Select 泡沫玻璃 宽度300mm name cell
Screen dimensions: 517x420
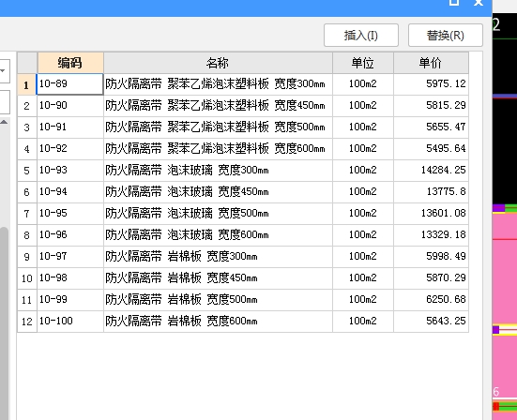218,171
